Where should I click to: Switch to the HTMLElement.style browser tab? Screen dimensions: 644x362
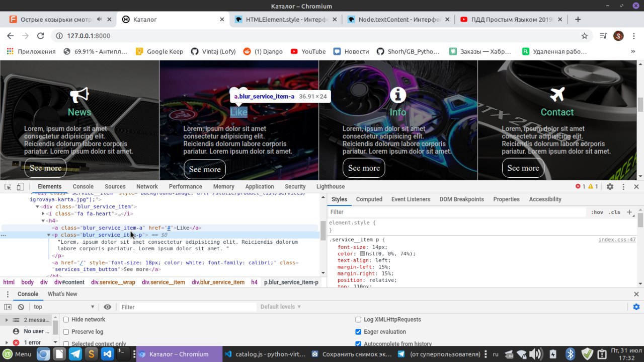click(x=287, y=20)
